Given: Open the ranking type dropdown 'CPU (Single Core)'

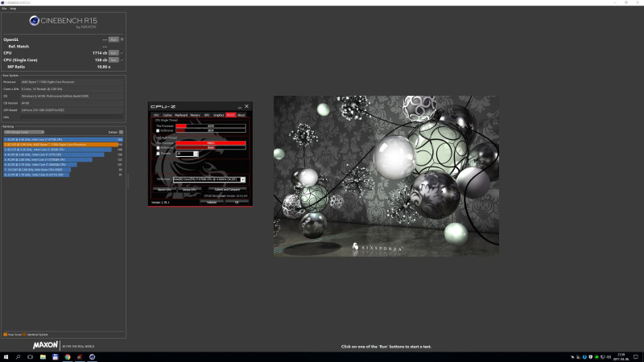Looking at the screenshot, I should click(24, 132).
